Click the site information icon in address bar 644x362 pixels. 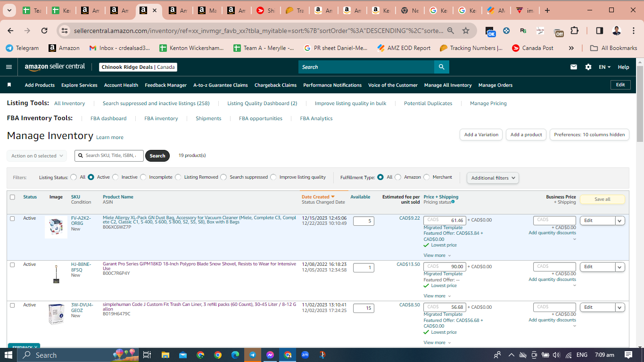click(x=65, y=31)
